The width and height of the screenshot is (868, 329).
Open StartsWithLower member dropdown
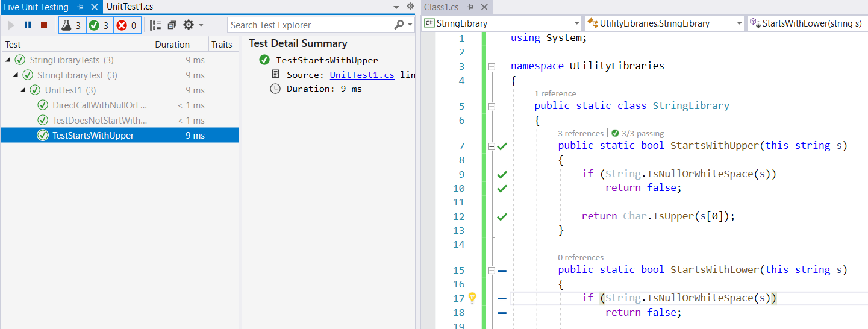tap(807, 23)
